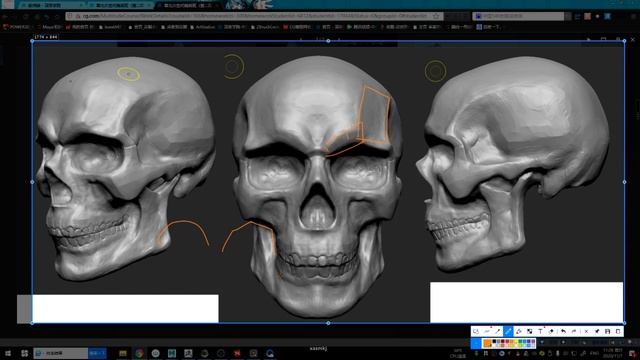Image resolution: width=640 pixels, height=360 pixels.
Task: Click the taskbar search box
Action: tap(60, 353)
